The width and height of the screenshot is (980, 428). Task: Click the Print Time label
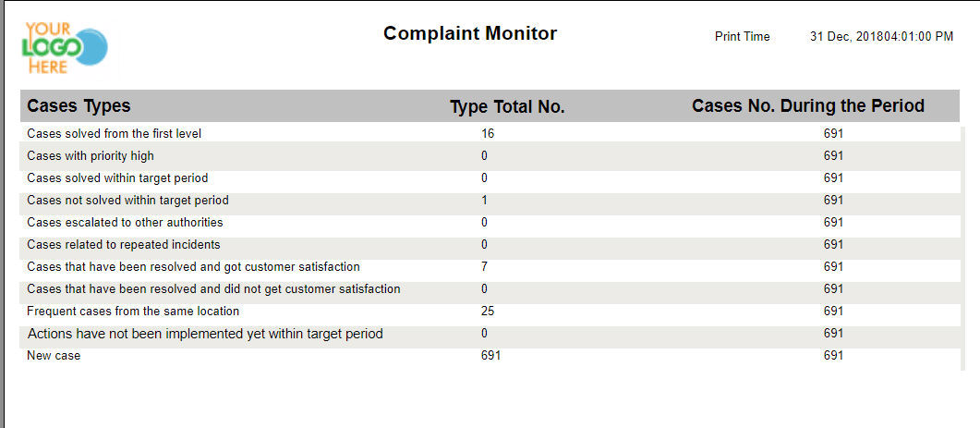tap(742, 37)
